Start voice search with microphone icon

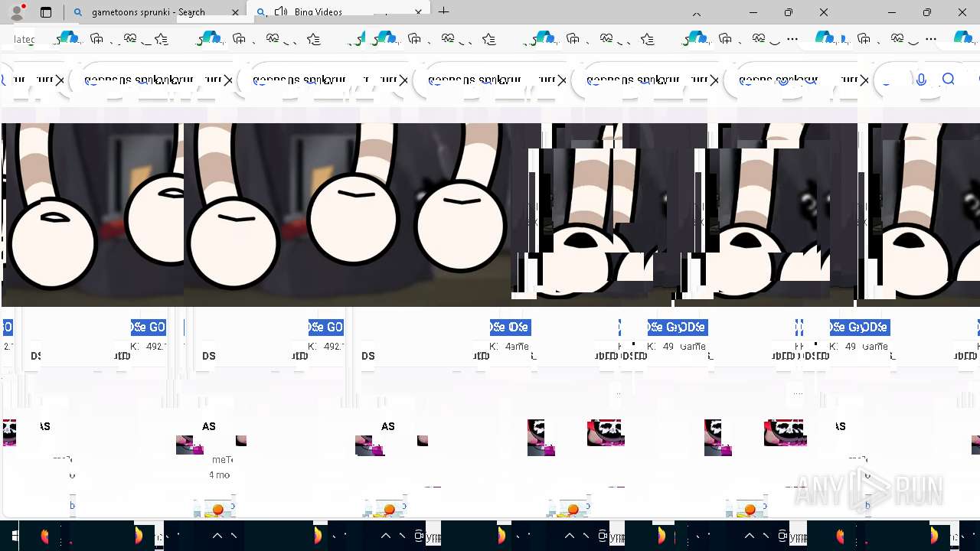point(921,80)
